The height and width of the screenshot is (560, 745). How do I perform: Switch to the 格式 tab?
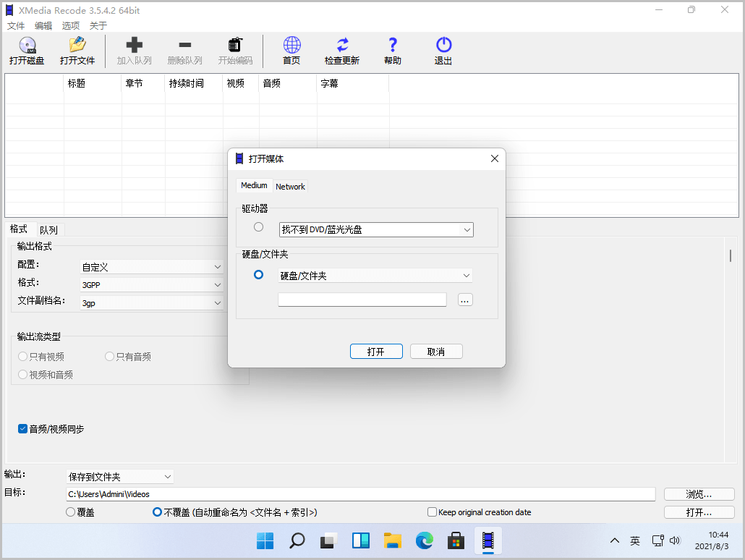[x=19, y=229]
